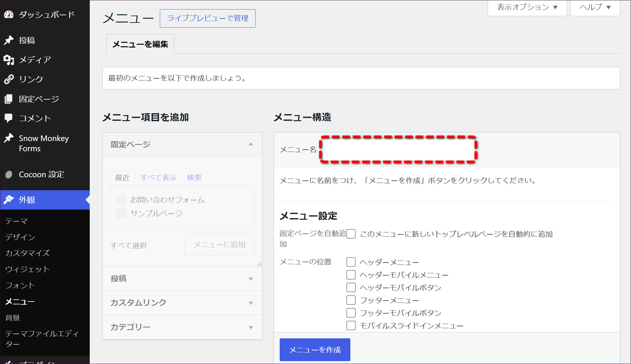The image size is (631, 364).
Task: Click the panel resize handle below メニューに追加
Action: click(260, 264)
